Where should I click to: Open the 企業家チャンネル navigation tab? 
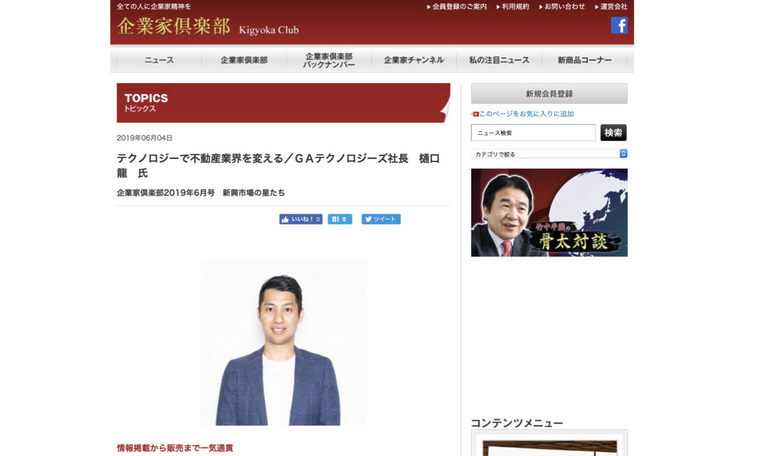point(414,60)
